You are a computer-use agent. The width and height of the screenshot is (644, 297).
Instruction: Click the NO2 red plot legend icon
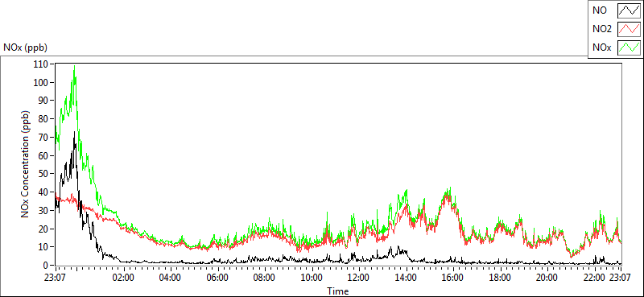pos(629,30)
